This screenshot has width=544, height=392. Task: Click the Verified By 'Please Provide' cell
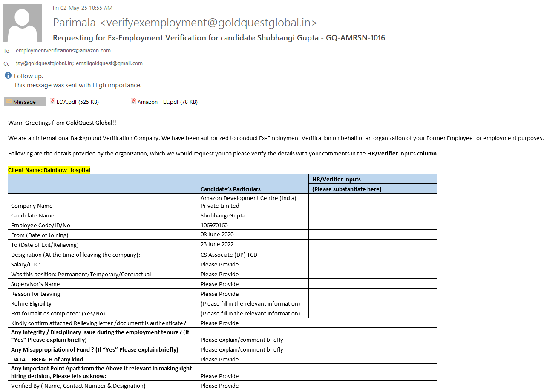pos(220,386)
